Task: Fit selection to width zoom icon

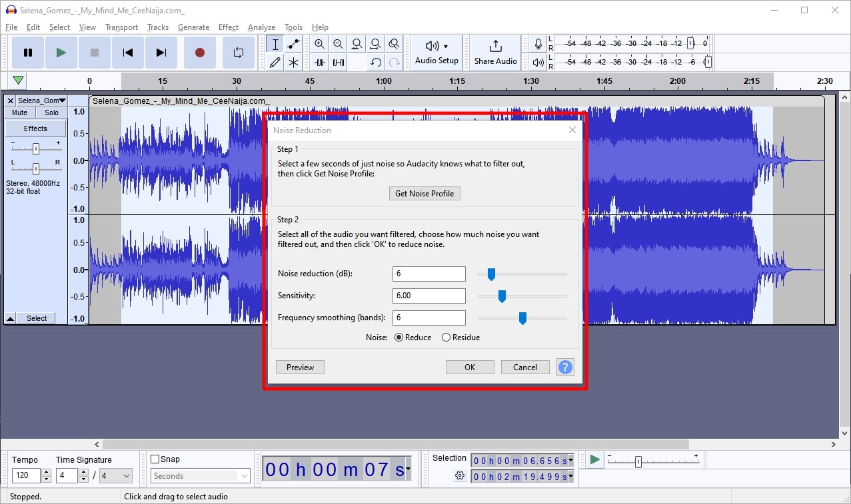Action: point(357,45)
